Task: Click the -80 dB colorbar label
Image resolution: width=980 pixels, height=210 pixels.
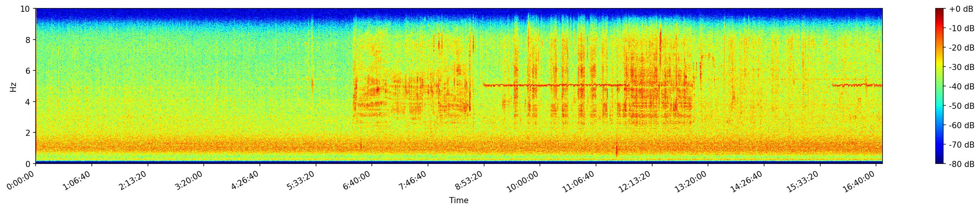Action: [961, 164]
